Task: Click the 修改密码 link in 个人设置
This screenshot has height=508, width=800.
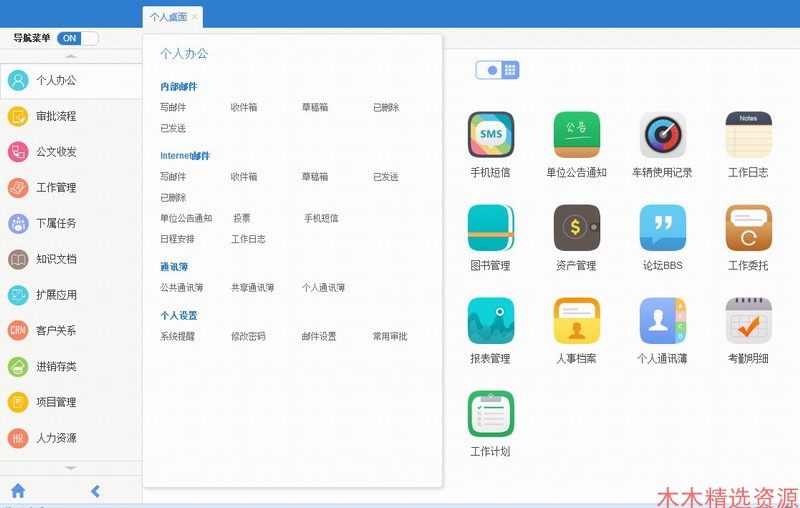Action: (x=248, y=336)
